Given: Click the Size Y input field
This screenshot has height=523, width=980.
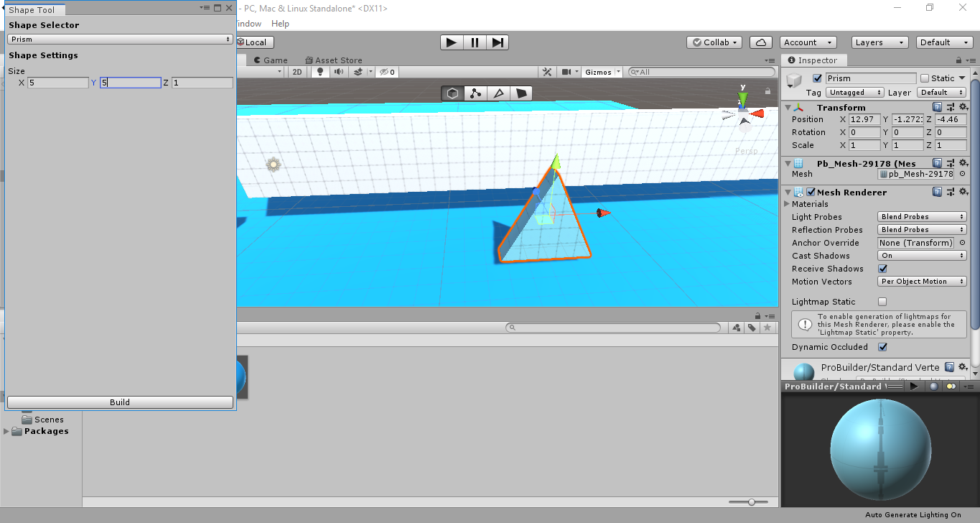Looking at the screenshot, I should 131,83.
